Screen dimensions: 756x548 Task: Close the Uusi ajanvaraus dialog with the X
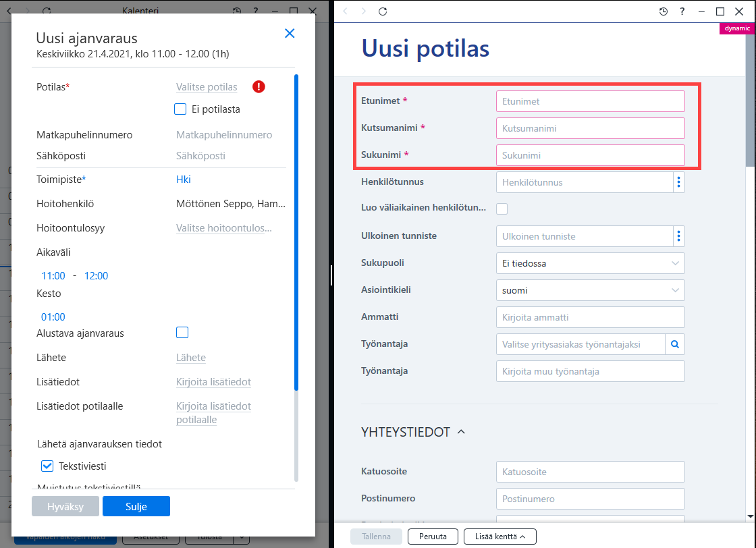(290, 33)
